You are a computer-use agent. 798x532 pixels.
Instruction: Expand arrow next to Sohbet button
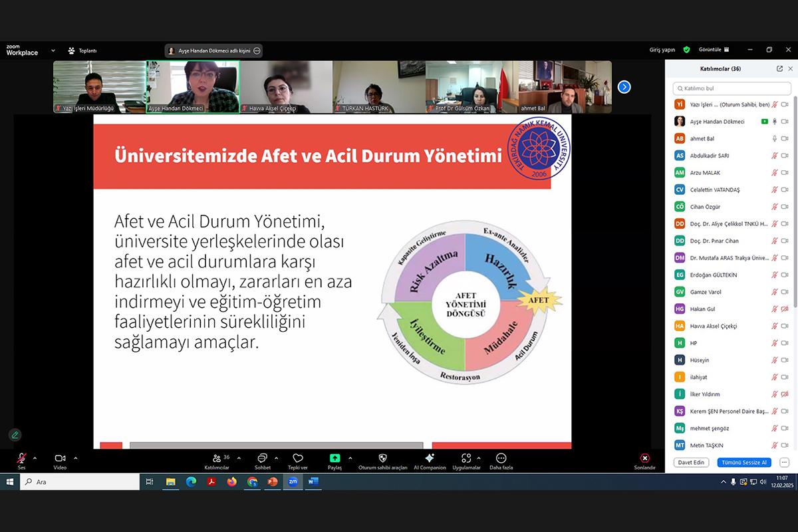coord(276,458)
